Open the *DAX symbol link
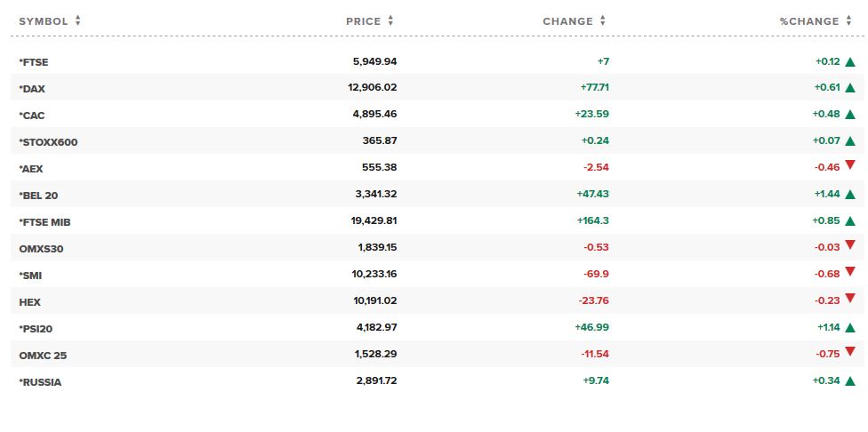 (x=32, y=89)
